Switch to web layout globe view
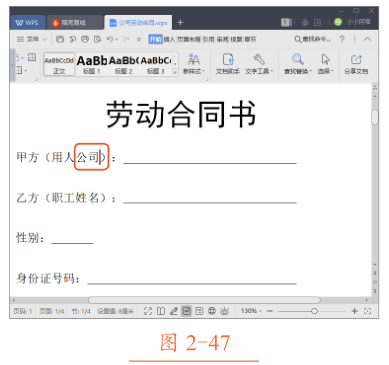389x365 pixels. click(x=212, y=311)
